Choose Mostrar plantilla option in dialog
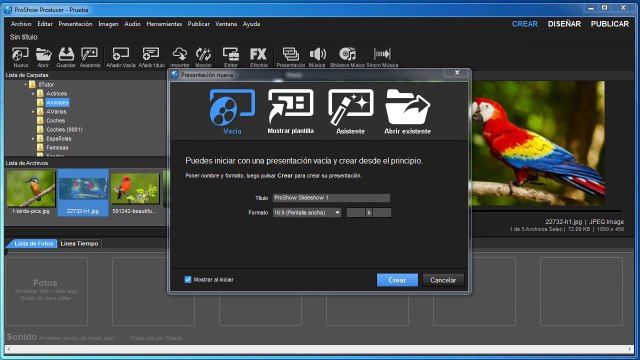Screen dimensions: 640x360 [291, 112]
